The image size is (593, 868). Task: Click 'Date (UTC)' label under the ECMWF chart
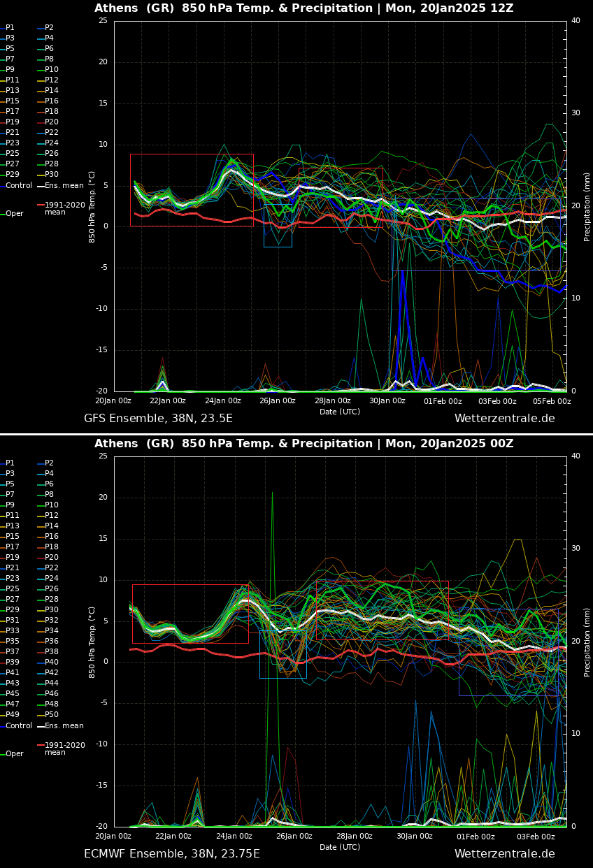click(x=340, y=847)
